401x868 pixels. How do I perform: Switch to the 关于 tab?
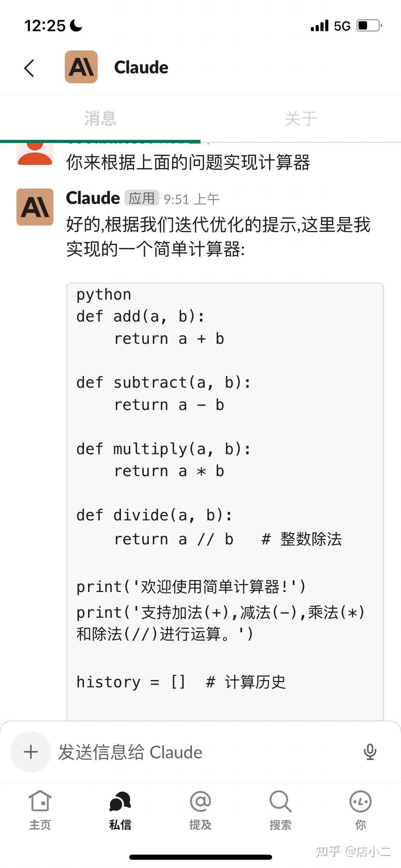point(301,118)
